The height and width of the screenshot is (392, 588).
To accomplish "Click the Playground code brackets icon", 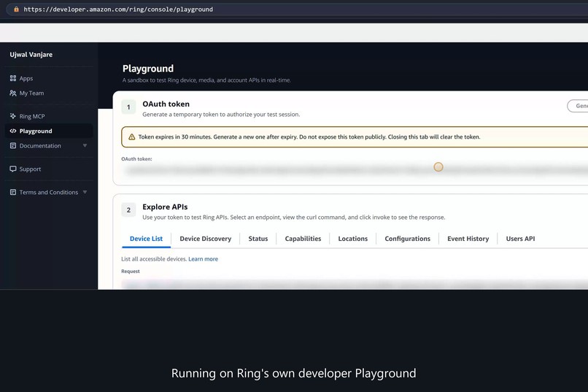I will [x=13, y=131].
